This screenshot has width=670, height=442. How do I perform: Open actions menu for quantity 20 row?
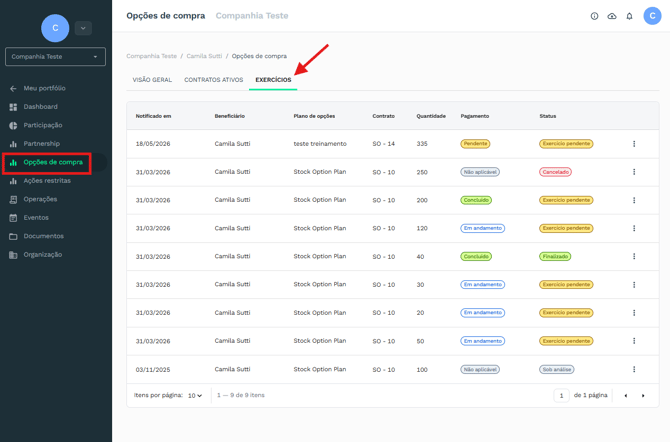634,313
